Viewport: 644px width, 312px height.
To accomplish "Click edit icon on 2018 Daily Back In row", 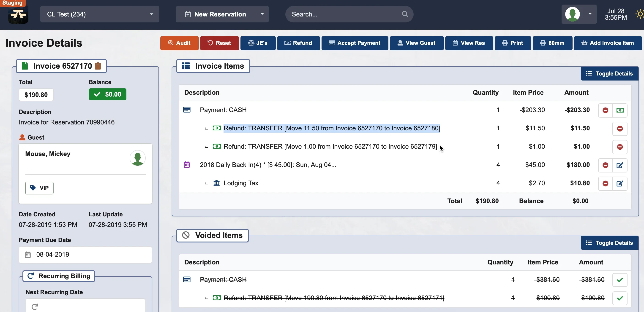I will tap(620, 165).
